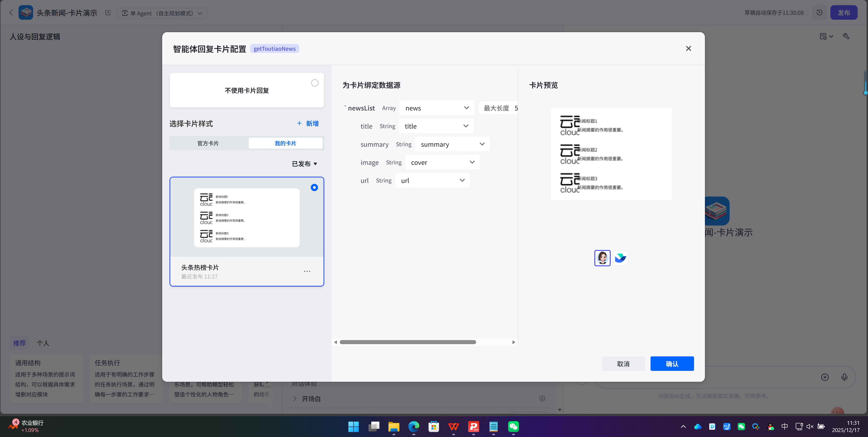Open the more options menu on 头条热榜卡片

coord(307,271)
